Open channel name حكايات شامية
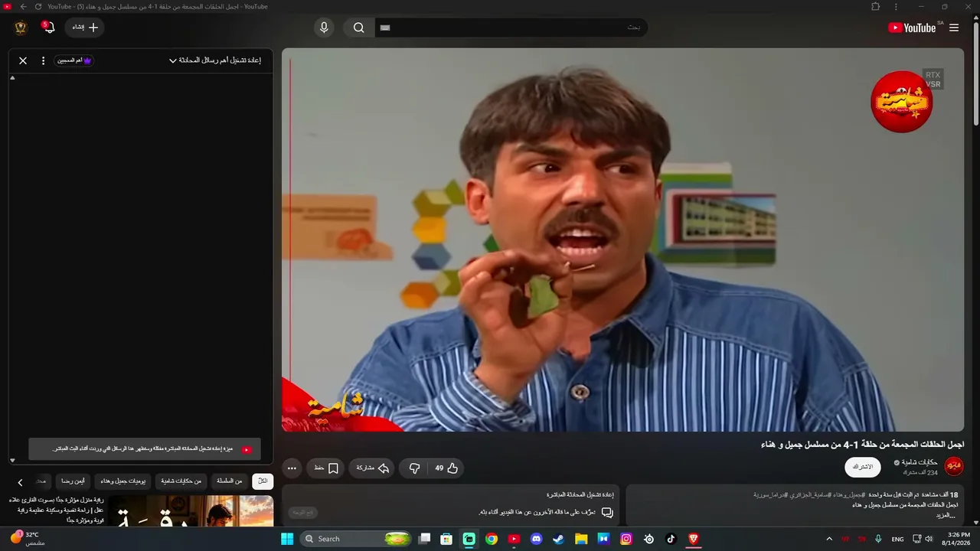The image size is (980, 551). point(919,462)
